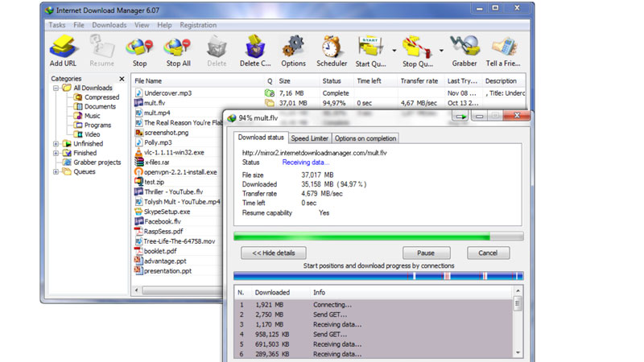Close the Categories panel with X
This screenshot has width=644, height=362.
tap(122, 78)
